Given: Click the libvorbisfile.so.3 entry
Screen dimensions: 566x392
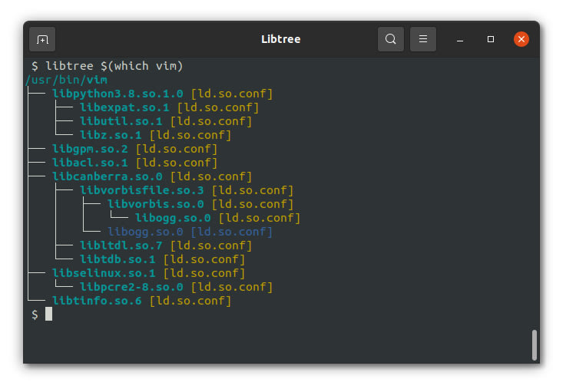Looking at the screenshot, I should pos(141,190).
